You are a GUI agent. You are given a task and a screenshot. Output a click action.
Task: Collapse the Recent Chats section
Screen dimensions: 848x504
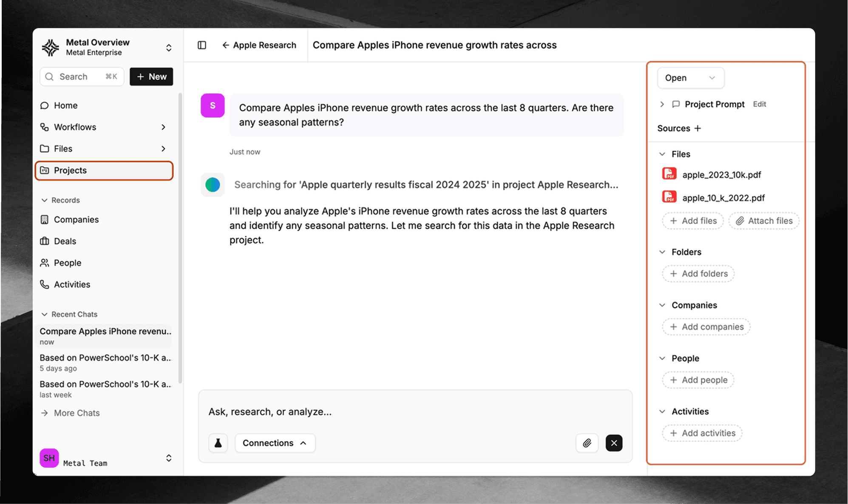(44, 314)
